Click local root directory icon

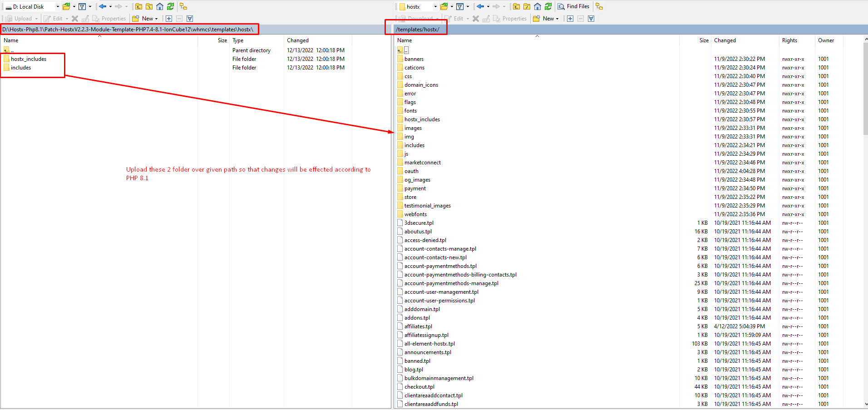[x=149, y=6]
